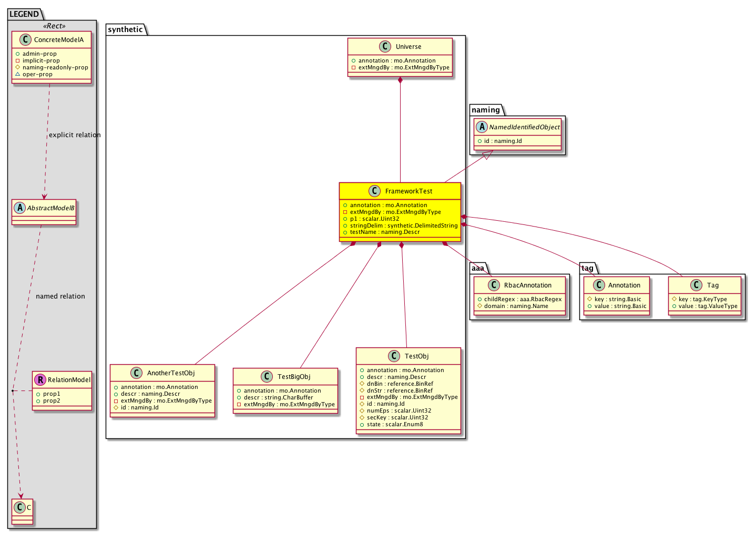Screen dimensions: 756x534
Task: Select the C icon next to TestObj
Action: click(394, 356)
